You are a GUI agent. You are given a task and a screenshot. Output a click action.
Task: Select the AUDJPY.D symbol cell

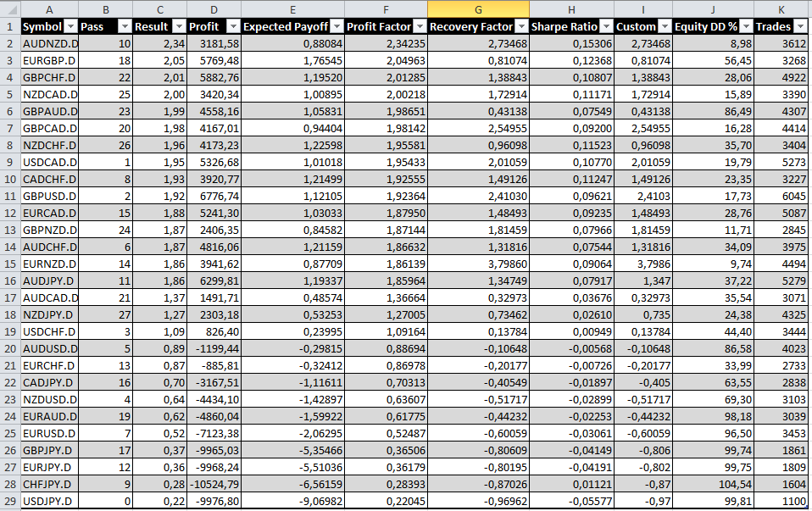click(50, 281)
